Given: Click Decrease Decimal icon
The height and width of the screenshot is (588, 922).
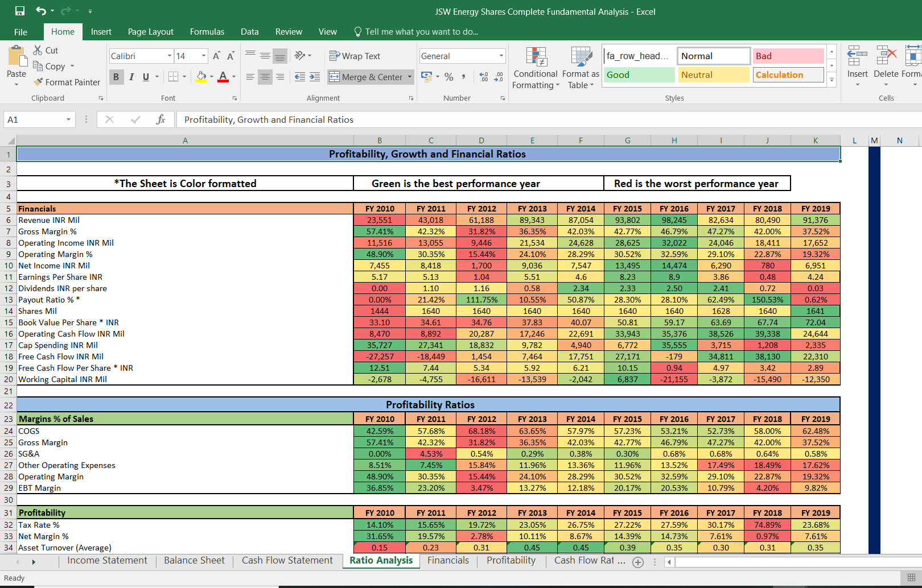Looking at the screenshot, I should [499, 77].
